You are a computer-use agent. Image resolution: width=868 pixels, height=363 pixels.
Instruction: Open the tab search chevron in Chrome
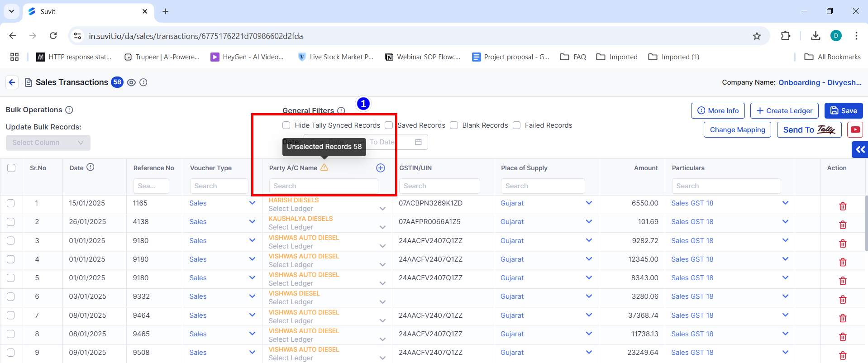click(x=11, y=11)
